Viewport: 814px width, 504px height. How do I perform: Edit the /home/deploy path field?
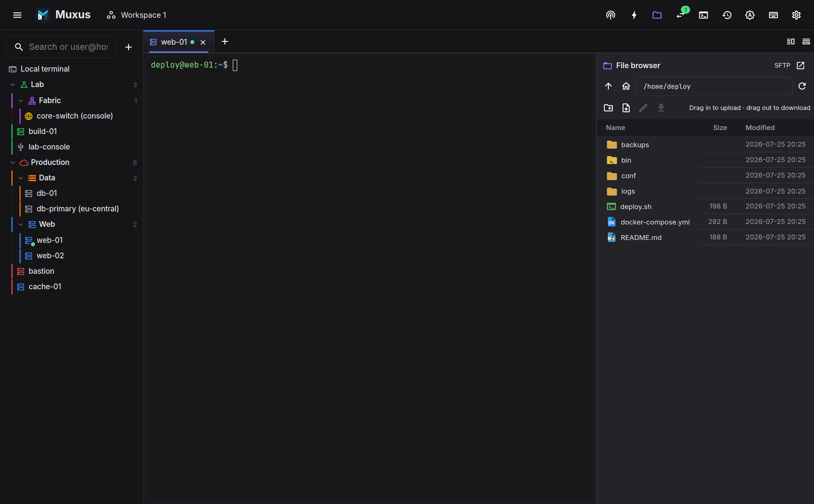coord(714,86)
